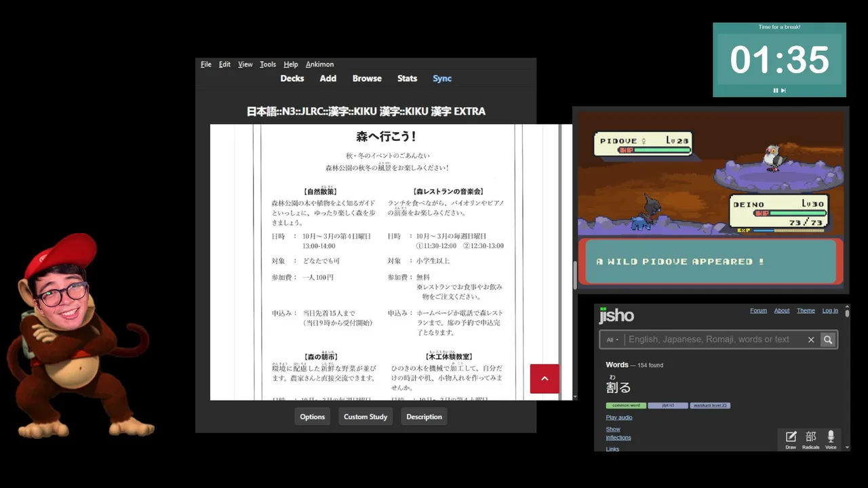Viewport: 868px width, 488px height.
Task: Click the 森へ行こう! heading in document
Action: [x=387, y=137]
